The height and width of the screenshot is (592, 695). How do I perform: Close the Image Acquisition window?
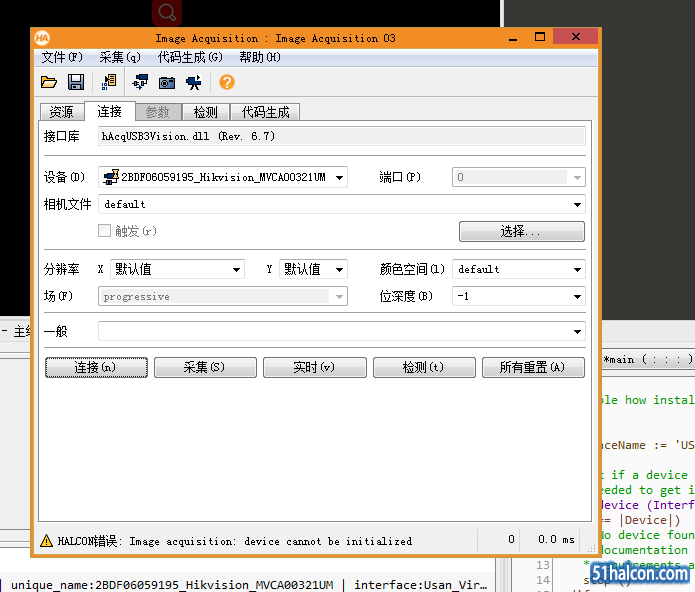click(576, 36)
